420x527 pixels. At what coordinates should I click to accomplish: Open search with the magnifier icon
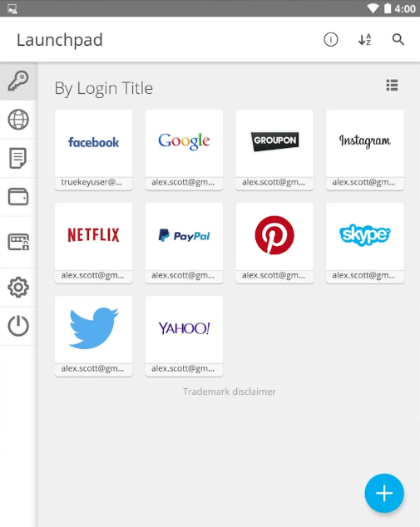[x=398, y=40]
